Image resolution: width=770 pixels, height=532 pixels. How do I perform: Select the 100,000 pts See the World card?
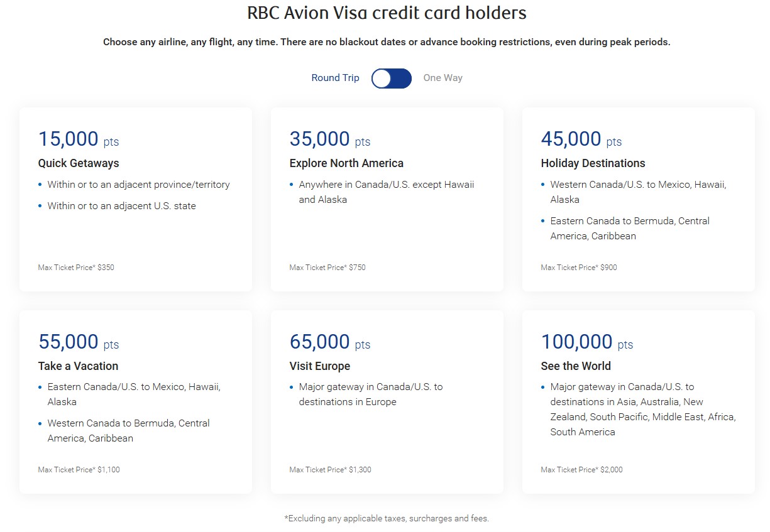638,402
